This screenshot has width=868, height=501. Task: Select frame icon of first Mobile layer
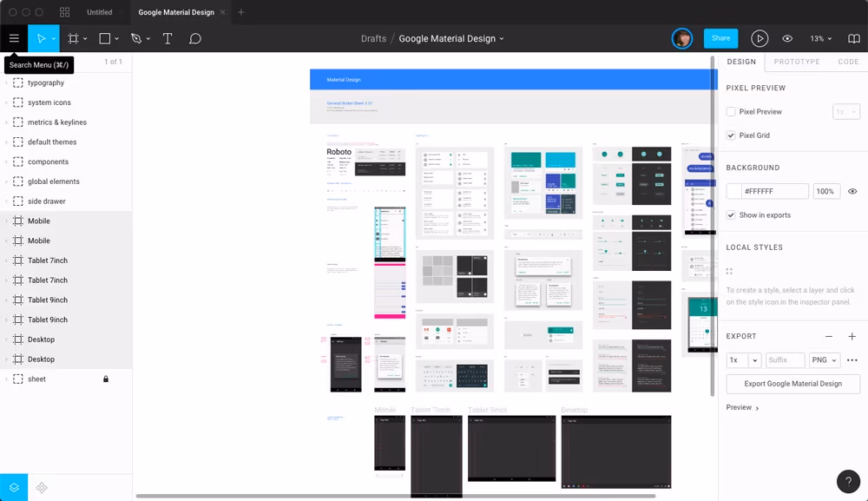point(17,221)
